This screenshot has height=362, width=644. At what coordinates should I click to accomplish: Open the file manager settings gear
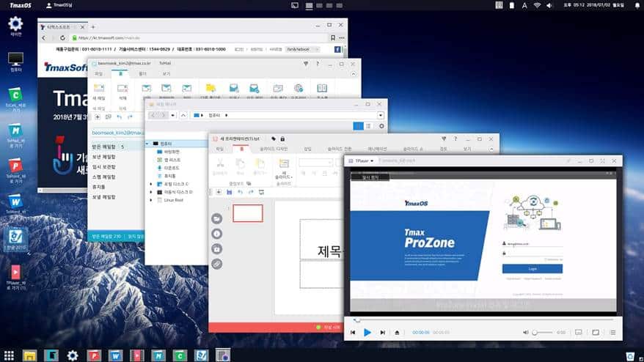pyautogui.click(x=381, y=126)
